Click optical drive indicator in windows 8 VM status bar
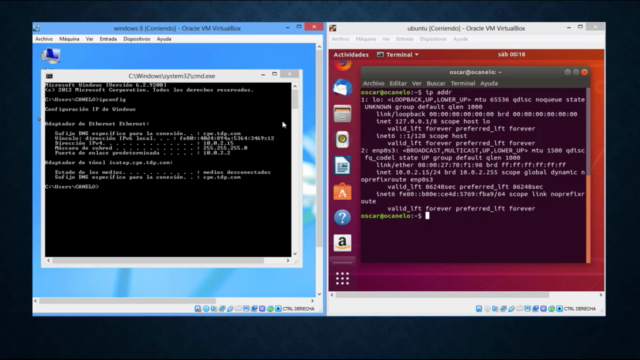The width and height of the screenshot is (640, 360). (206, 309)
